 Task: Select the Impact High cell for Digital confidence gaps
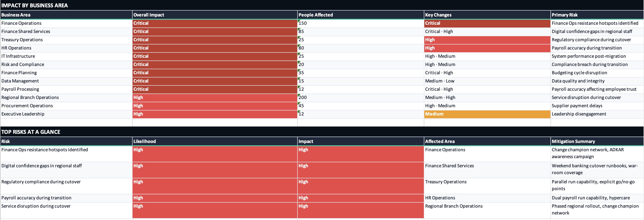361,170
